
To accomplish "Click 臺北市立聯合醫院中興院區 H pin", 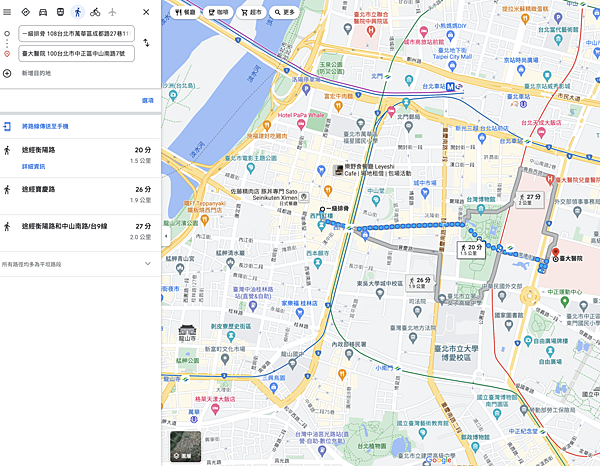I will click(x=370, y=32).
